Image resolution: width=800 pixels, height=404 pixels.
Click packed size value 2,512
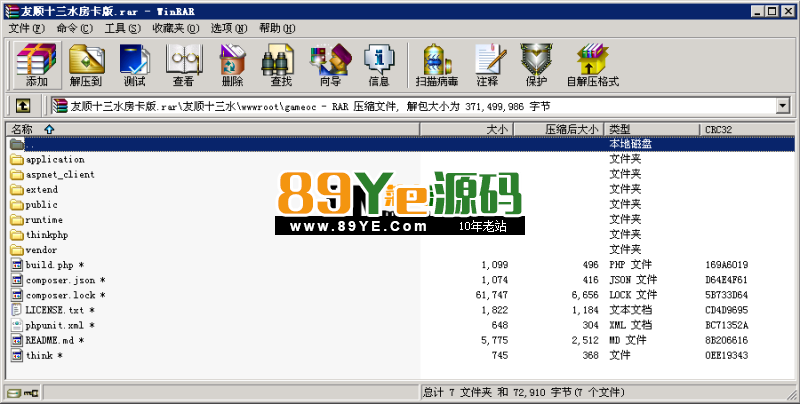tap(585, 340)
